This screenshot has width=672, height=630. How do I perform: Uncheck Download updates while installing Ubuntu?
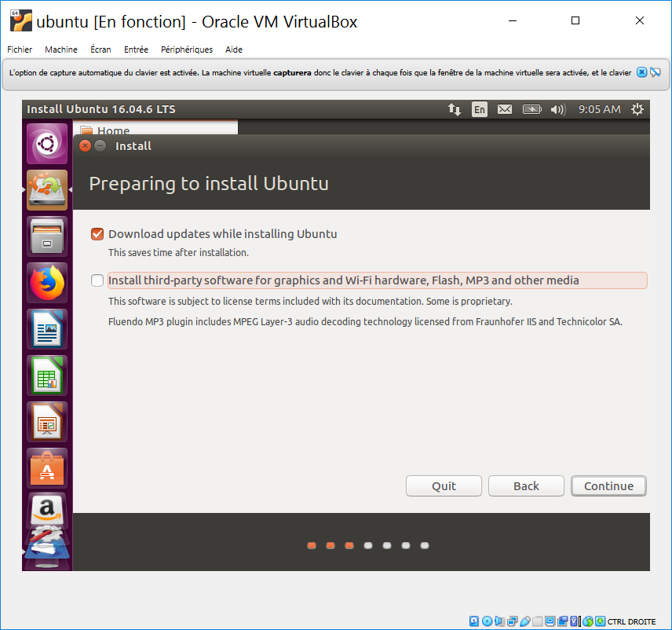click(97, 234)
